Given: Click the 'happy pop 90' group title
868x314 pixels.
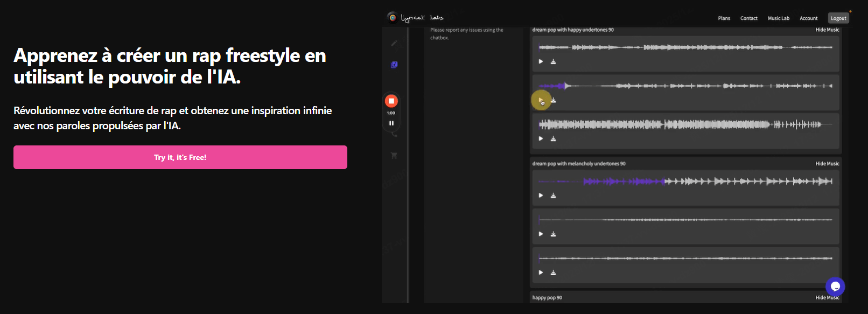Looking at the screenshot, I should 547,298.
